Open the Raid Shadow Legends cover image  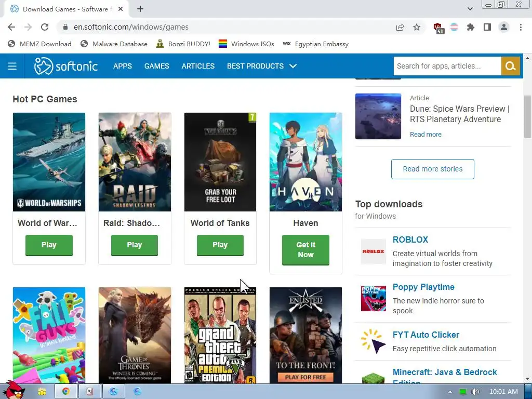135,162
